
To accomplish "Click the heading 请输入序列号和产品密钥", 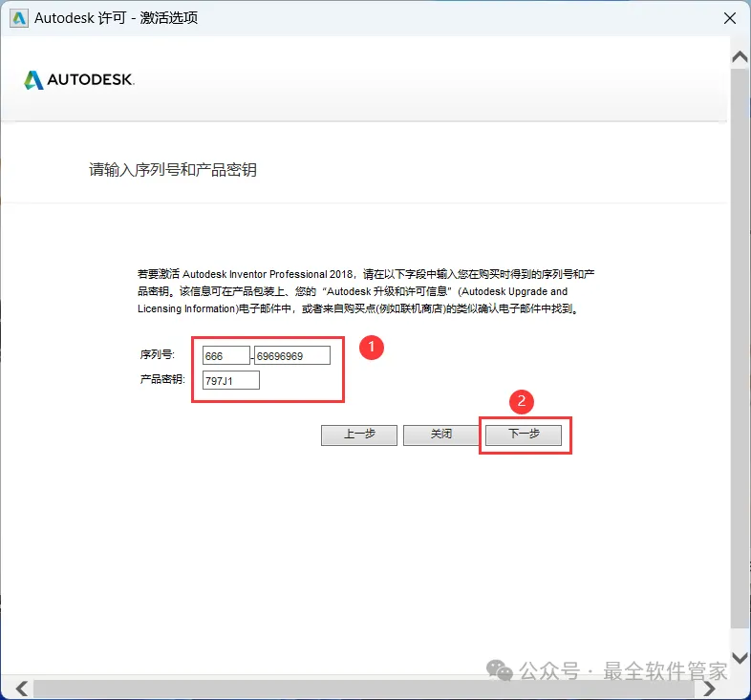I will pyautogui.click(x=173, y=170).
